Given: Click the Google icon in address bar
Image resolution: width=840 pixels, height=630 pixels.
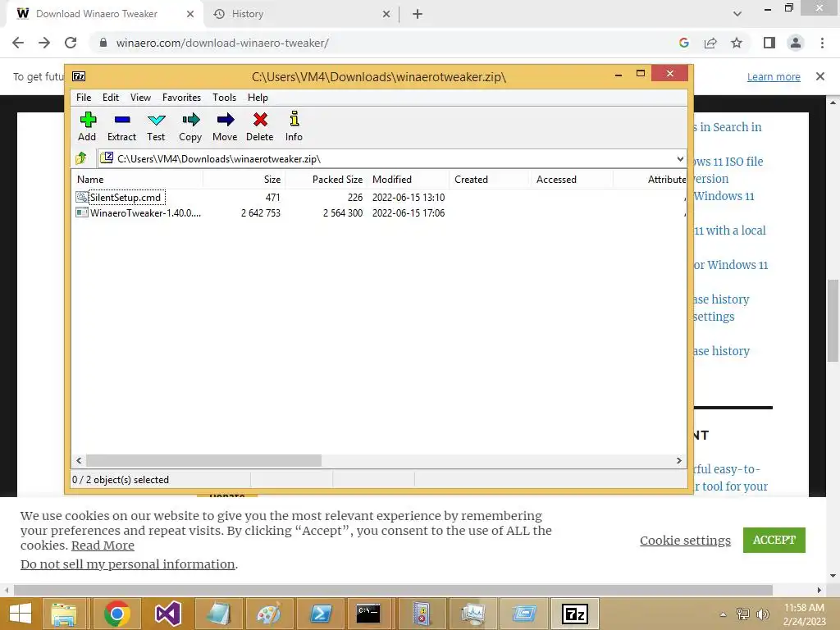Looking at the screenshot, I should (x=683, y=43).
